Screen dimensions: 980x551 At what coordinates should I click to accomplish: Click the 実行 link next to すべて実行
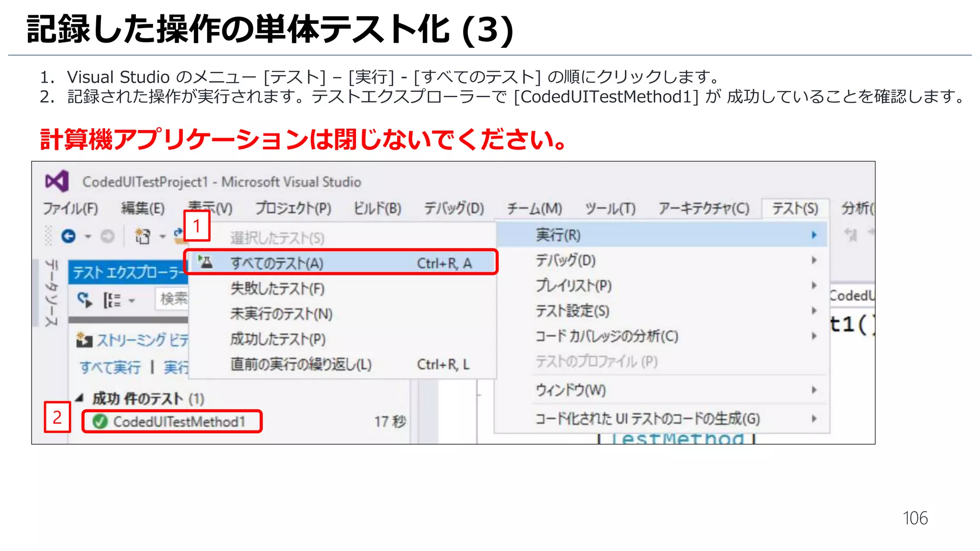(x=176, y=367)
